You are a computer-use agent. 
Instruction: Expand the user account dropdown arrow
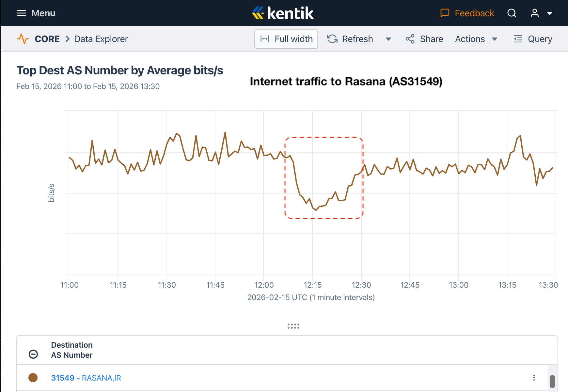pos(550,13)
